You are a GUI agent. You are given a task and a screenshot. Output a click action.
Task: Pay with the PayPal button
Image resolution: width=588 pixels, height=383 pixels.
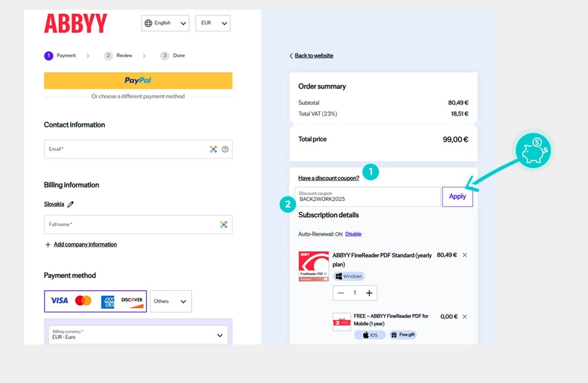(x=138, y=81)
